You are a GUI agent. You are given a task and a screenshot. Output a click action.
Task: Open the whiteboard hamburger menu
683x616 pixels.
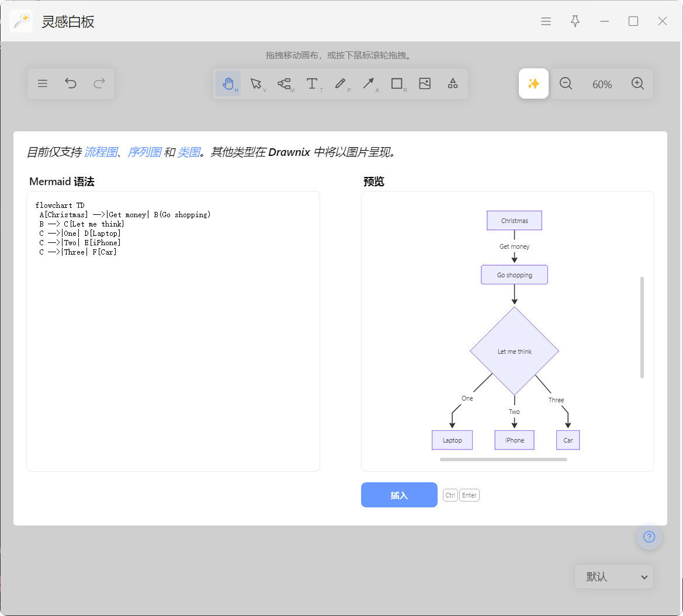click(43, 83)
